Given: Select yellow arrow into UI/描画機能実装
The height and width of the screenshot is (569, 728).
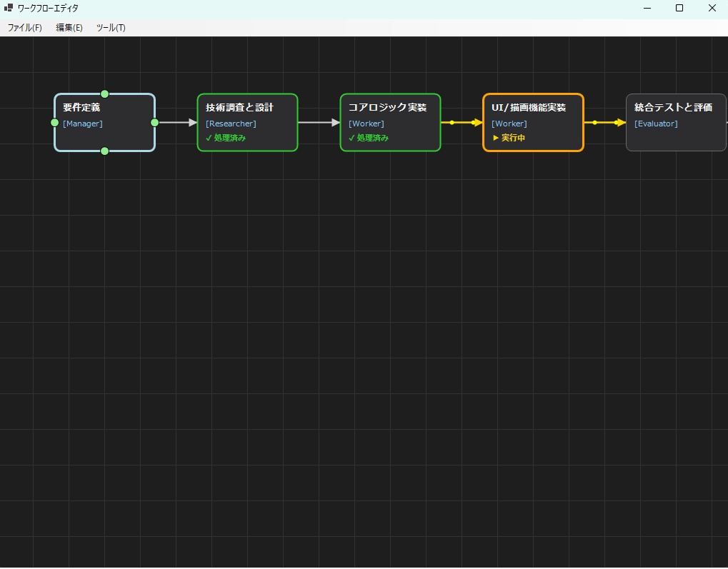Looking at the screenshot, I should (462, 123).
